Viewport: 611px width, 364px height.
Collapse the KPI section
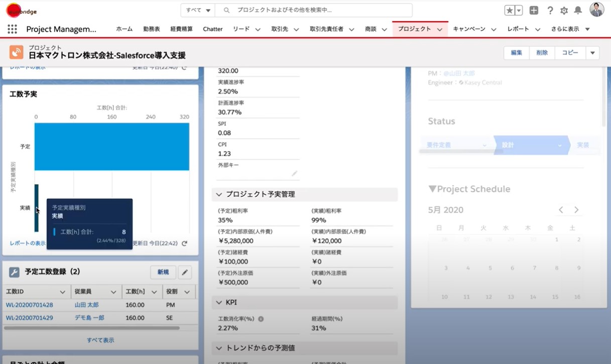click(219, 302)
